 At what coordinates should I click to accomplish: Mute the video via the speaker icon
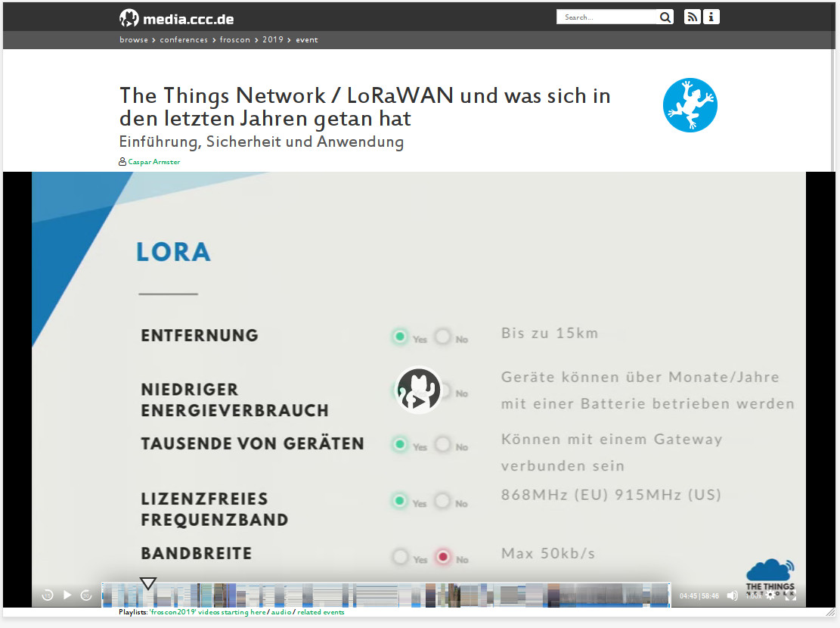(x=732, y=595)
